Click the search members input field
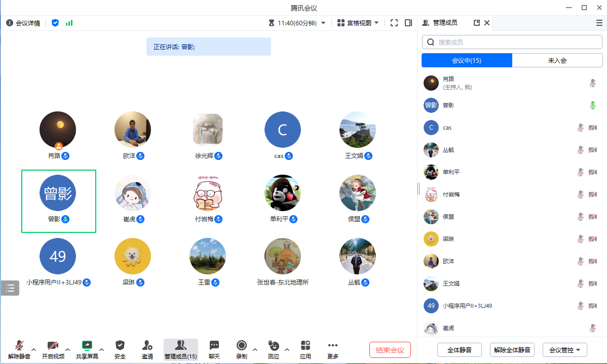 tap(517, 42)
